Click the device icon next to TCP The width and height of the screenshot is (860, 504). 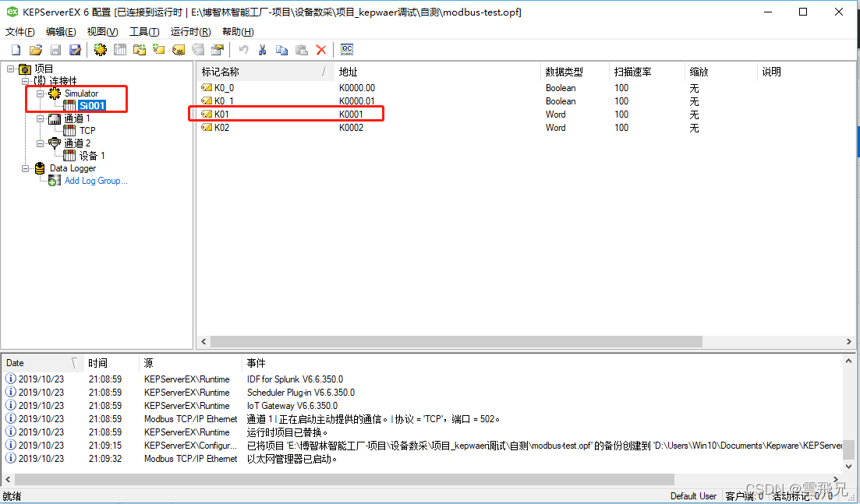[x=69, y=130]
